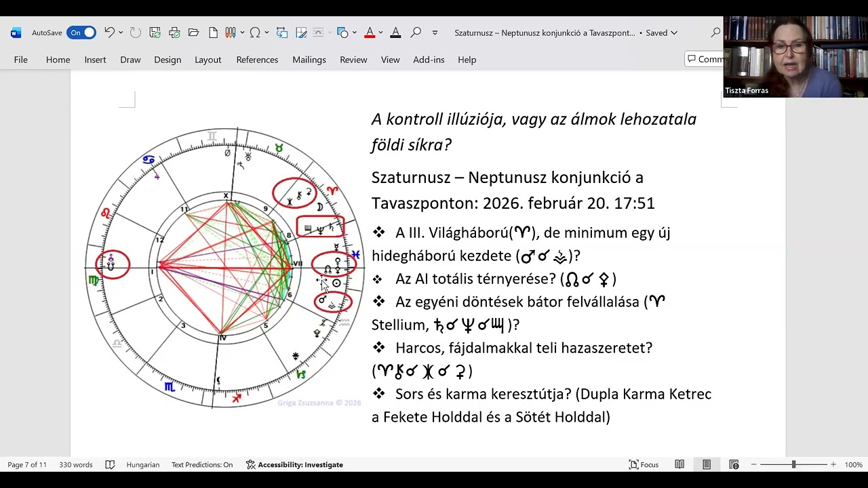Click the selection pen icon in toolbar
868x488 pixels.
[302, 33]
